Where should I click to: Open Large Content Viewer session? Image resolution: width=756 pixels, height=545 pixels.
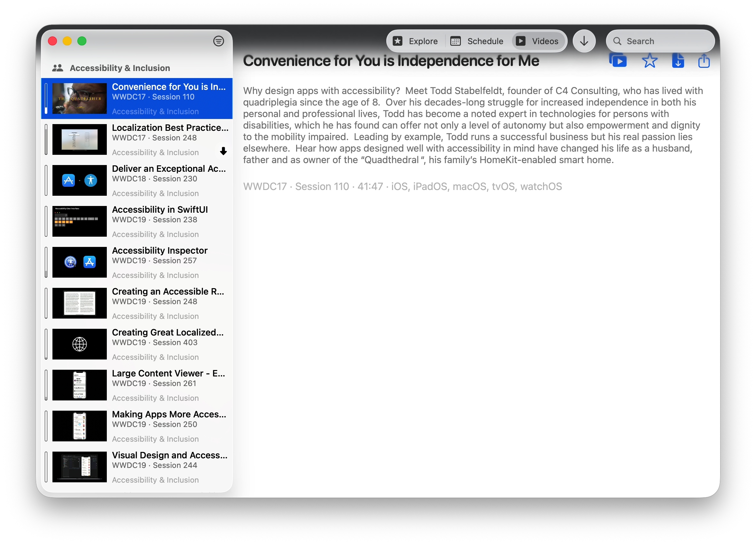(137, 385)
